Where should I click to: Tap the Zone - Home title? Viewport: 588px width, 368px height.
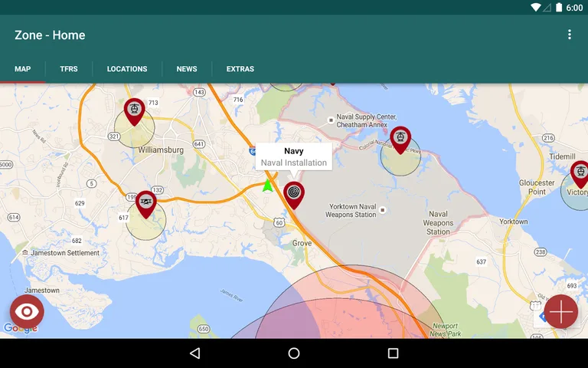click(50, 35)
